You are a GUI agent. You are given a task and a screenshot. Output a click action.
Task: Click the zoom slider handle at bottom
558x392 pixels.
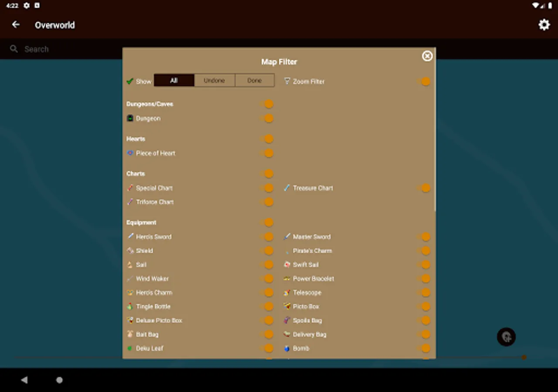(524, 357)
